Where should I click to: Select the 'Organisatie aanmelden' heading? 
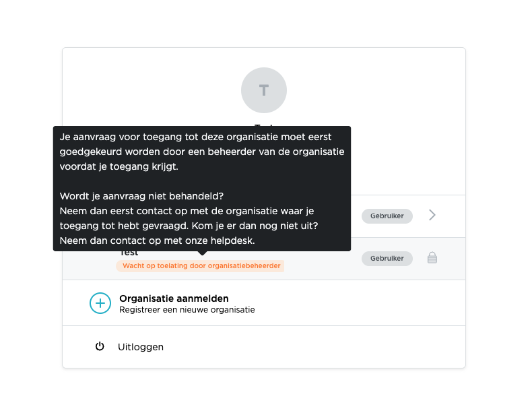[x=174, y=298]
